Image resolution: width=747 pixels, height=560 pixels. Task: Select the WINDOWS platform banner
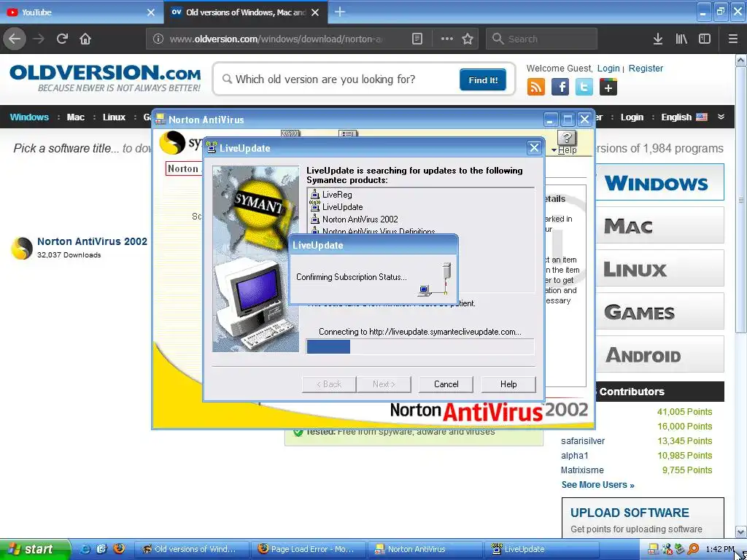pos(659,182)
